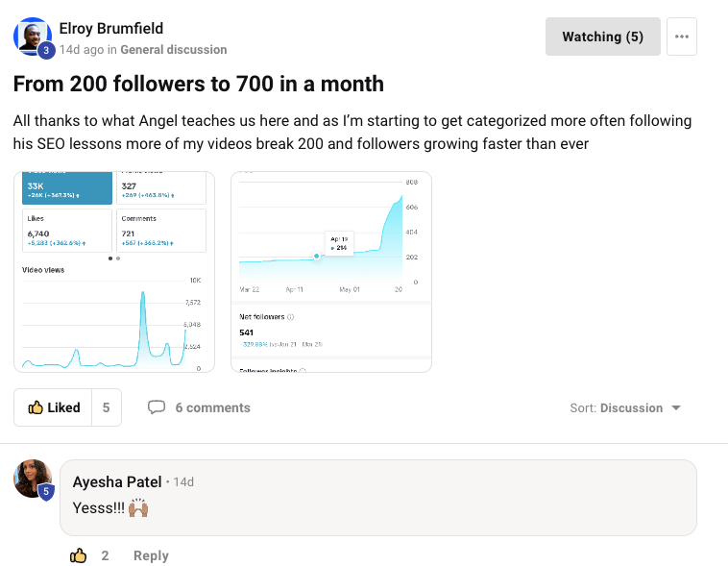
Task: Click Ayesha's level 5 shield badge
Action: [x=46, y=492]
